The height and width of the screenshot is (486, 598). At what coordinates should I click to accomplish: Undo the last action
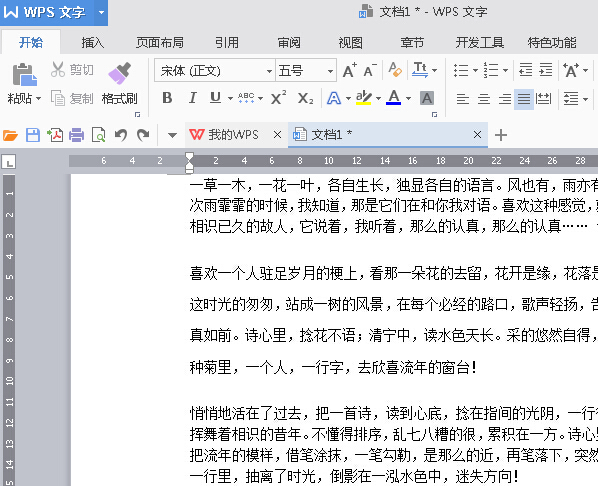click(121, 135)
